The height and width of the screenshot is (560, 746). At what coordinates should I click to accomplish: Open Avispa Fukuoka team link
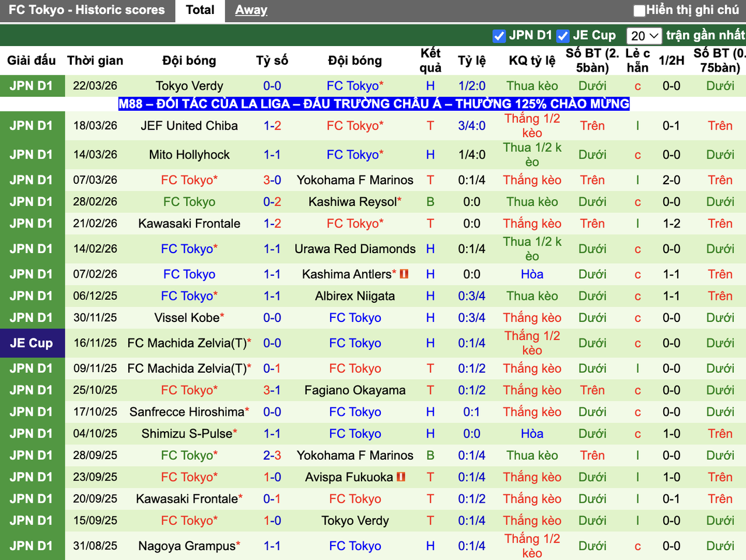coord(349,477)
